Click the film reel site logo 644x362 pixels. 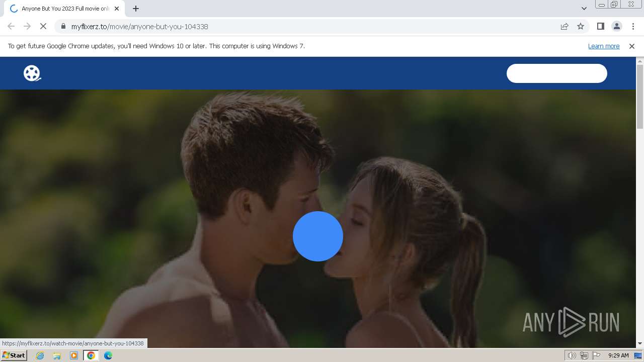[32, 73]
